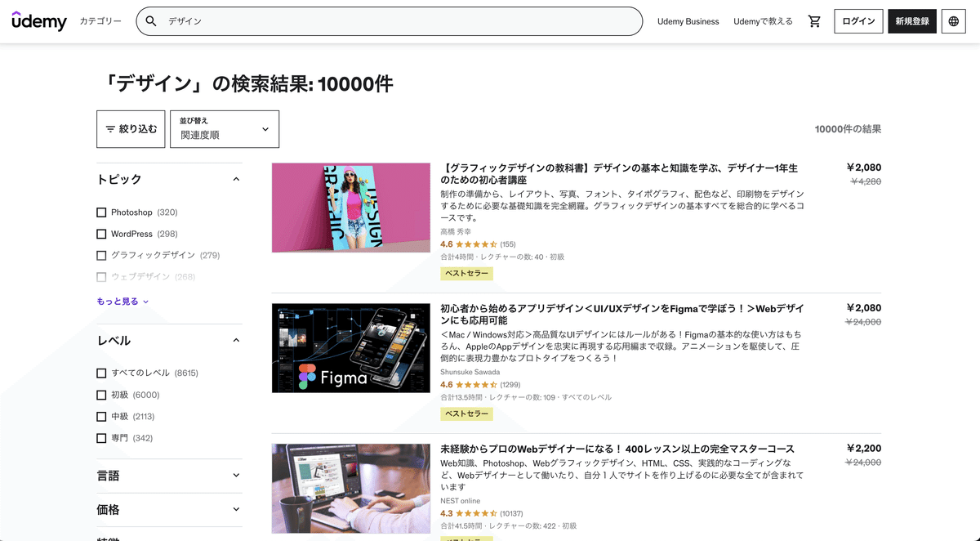The width and height of the screenshot is (980, 541).
Task: Expand もっと見る in topics
Action: (x=122, y=302)
